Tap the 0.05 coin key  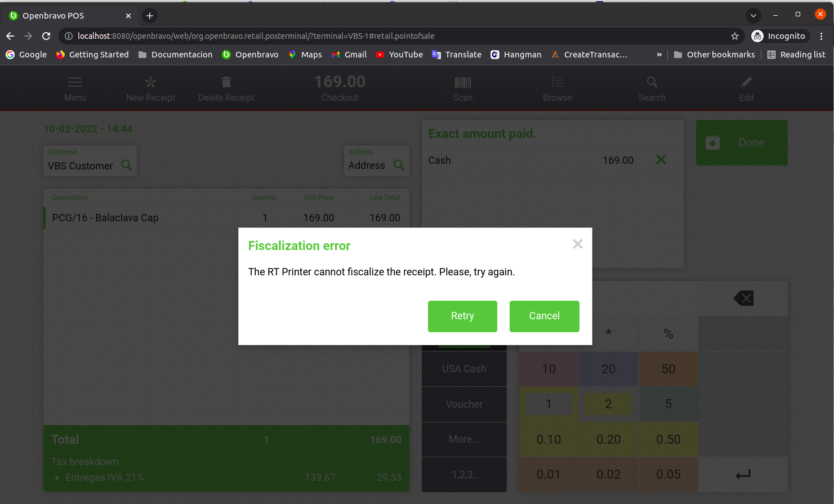point(668,475)
